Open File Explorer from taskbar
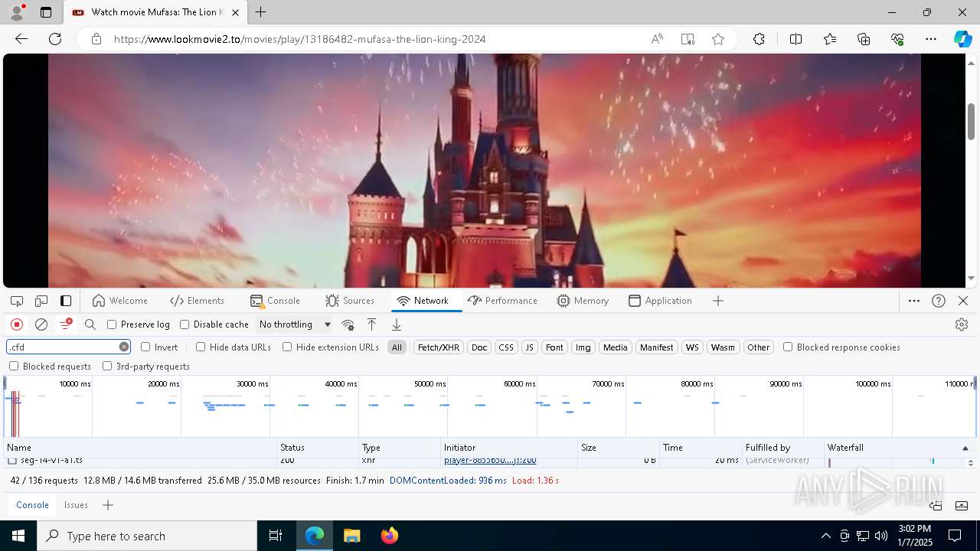Image resolution: width=980 pixels, height=551 pixels. pyautogui.click(x=351, y=536)
